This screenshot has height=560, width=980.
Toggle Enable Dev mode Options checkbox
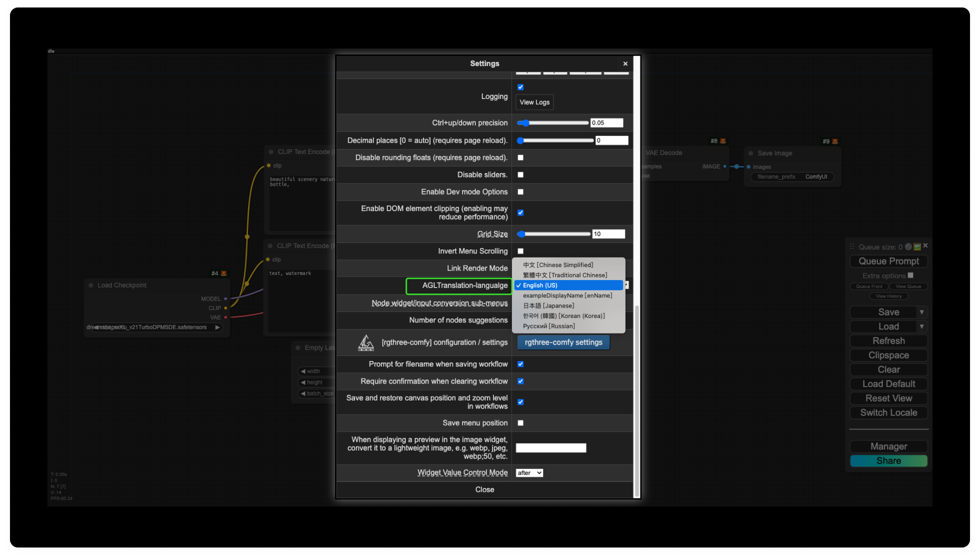tap(520, 192)
